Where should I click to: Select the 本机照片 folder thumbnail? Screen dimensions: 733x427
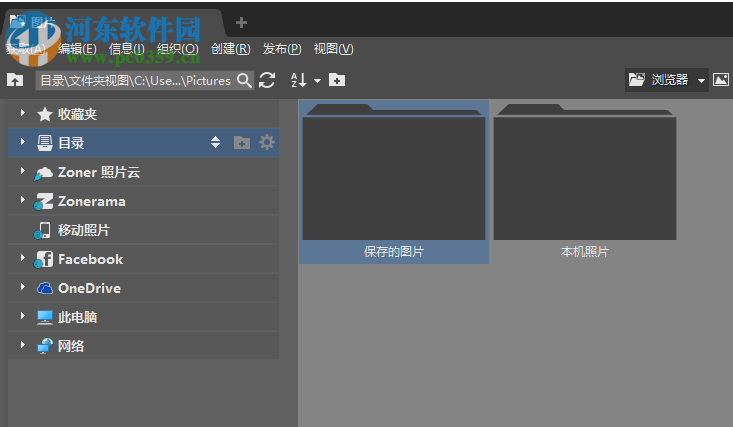(585, 181)
